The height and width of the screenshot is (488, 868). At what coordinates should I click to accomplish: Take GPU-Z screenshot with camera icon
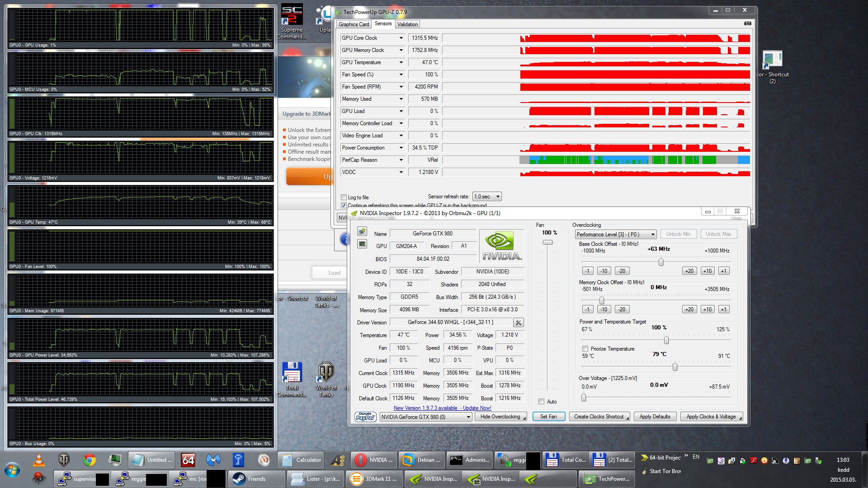coord(747,23)
